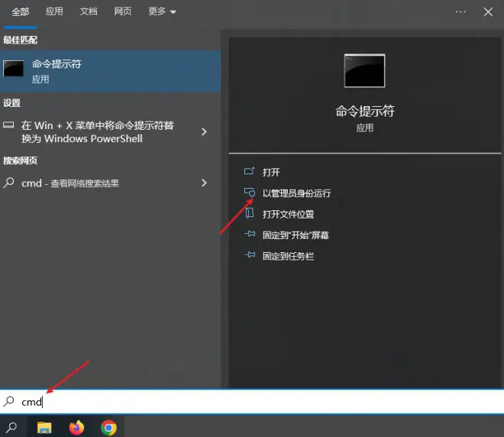Screen dimensions: 504x437
Task: Expand arrow next to cmd web search
Action: coord(204,183)
